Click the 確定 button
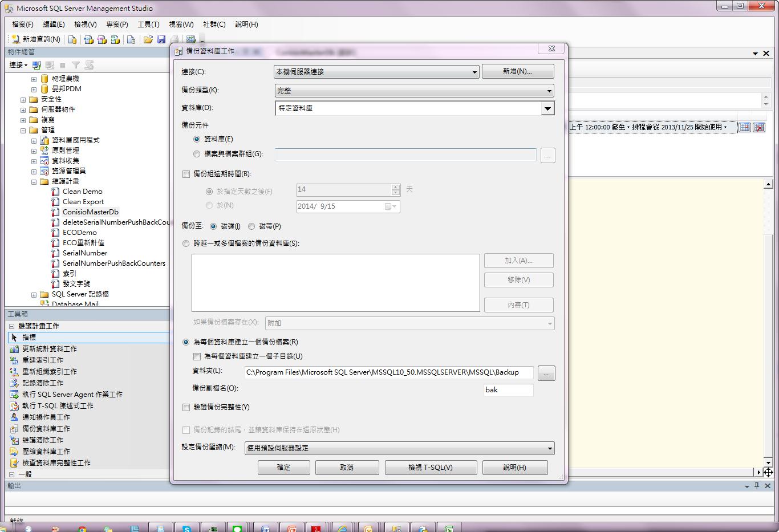The height and width of the screenshot is (532, 779). point(283,468)
